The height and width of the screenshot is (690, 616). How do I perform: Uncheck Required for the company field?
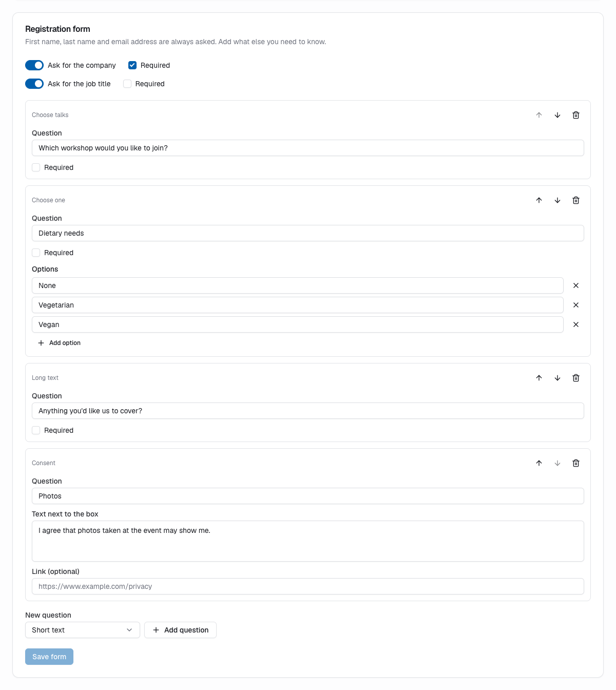click(132, 65)
